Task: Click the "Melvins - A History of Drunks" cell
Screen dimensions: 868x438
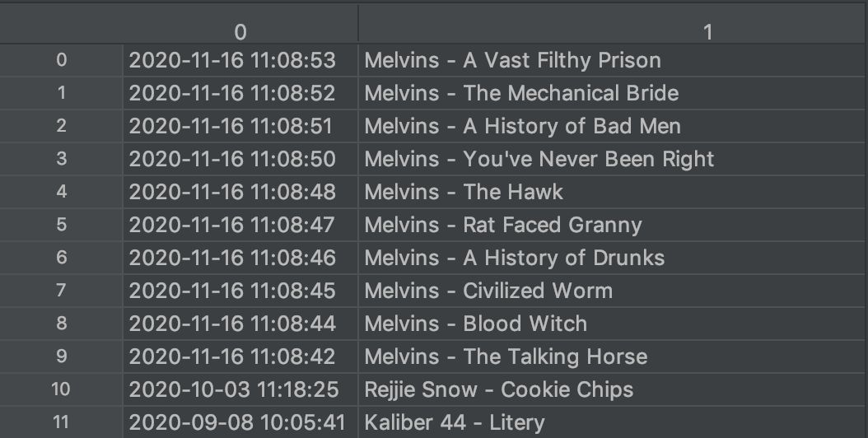Action: [514, 258]
